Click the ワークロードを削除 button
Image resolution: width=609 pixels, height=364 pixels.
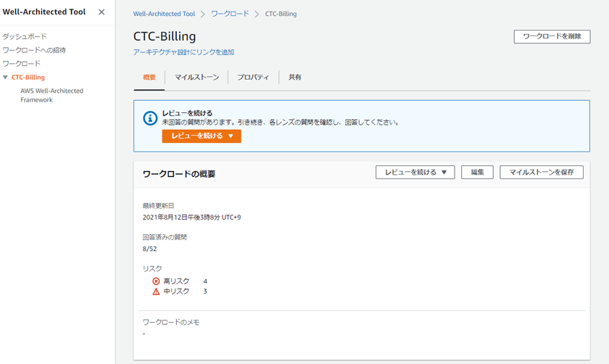pos(552,36)
